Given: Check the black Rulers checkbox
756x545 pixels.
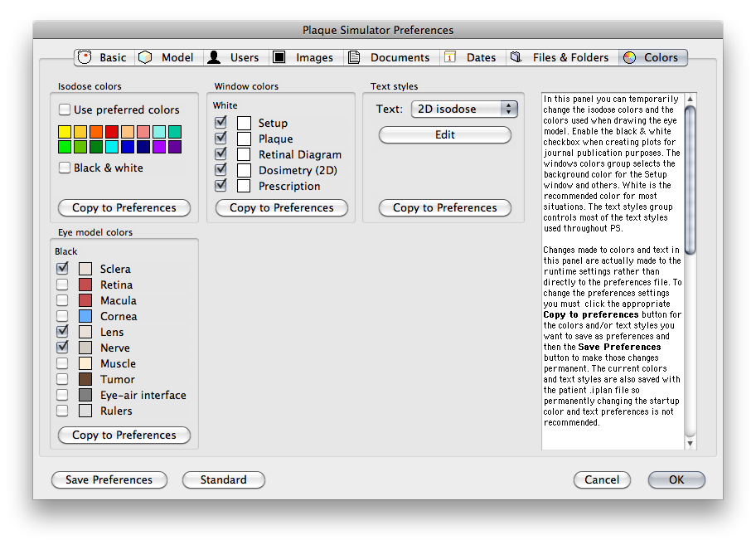Looking at the screenshot, I should (x=62, y=411).
